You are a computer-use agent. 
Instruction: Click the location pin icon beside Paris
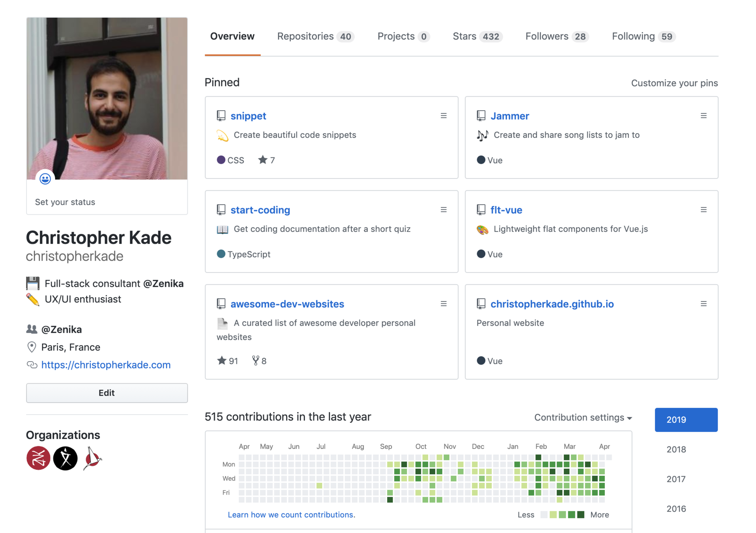(32, 347)
